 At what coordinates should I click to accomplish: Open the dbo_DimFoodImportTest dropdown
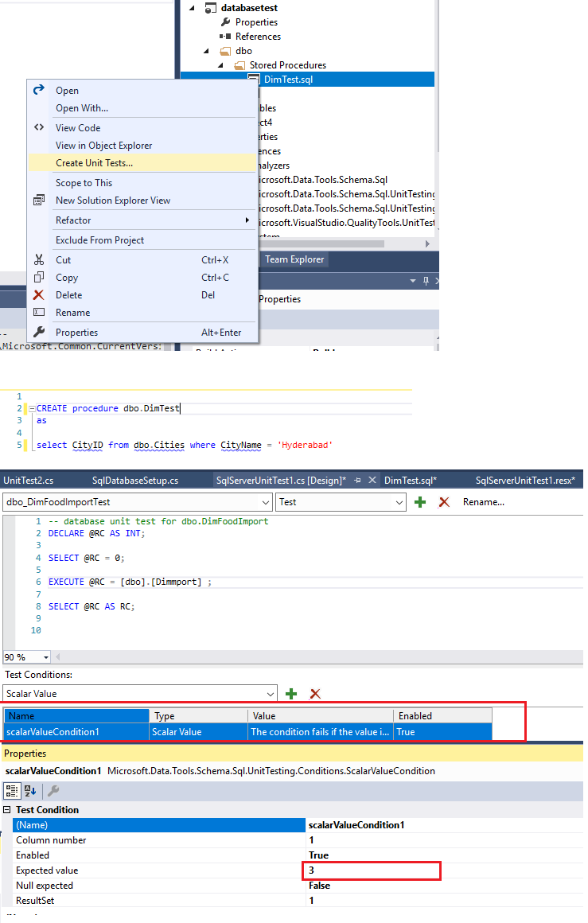[266, 502]
